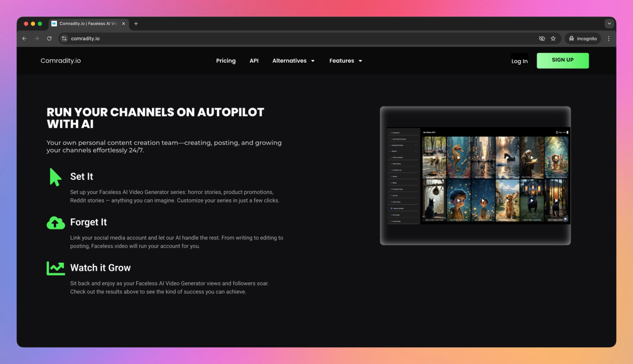Click the "RUN YOUR CHANNELS ON AUTOPILOT" headline
The image size is (633, 364).
(155, 118)
